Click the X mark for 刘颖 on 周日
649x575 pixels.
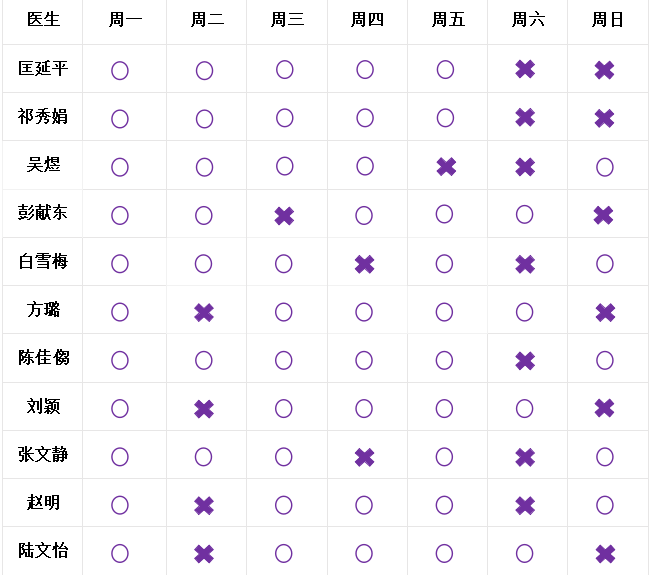click(x=604, y=408)
